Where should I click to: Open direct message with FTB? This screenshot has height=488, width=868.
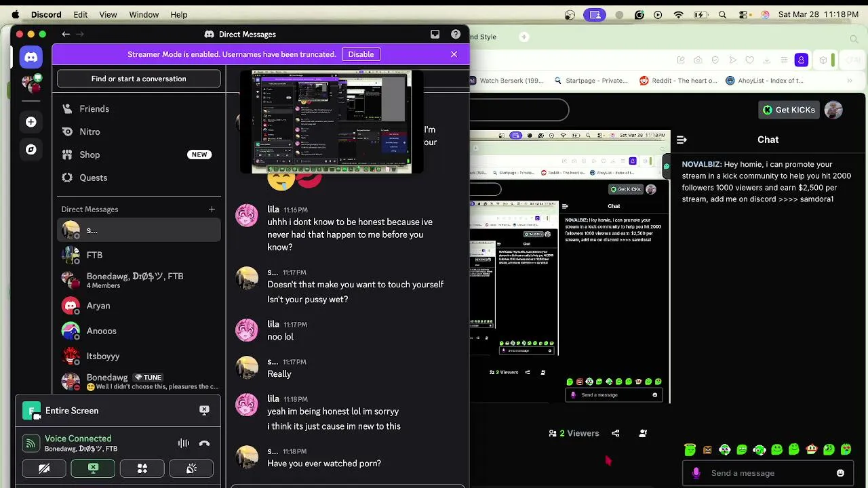(138, 255)
